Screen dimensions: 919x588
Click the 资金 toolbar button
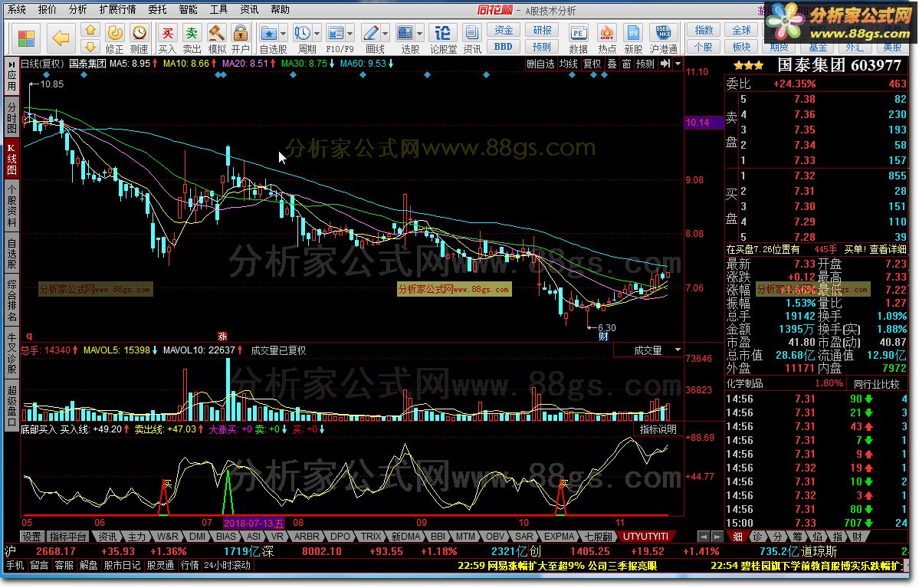point(504,30)
